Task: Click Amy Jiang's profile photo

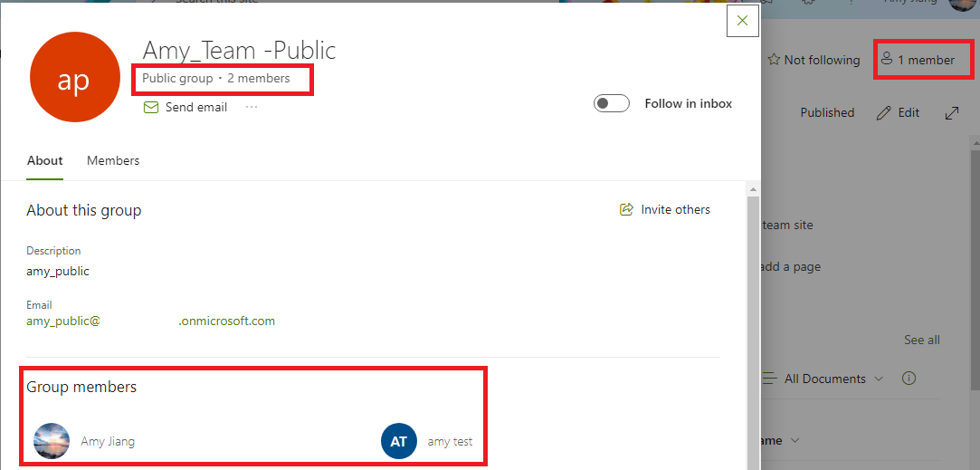Action: point(52,441)
